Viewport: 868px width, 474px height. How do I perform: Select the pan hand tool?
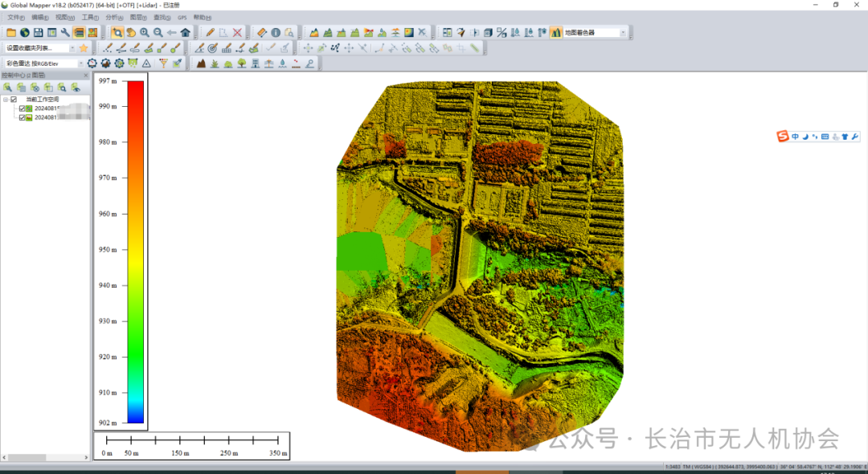[131, 33]
